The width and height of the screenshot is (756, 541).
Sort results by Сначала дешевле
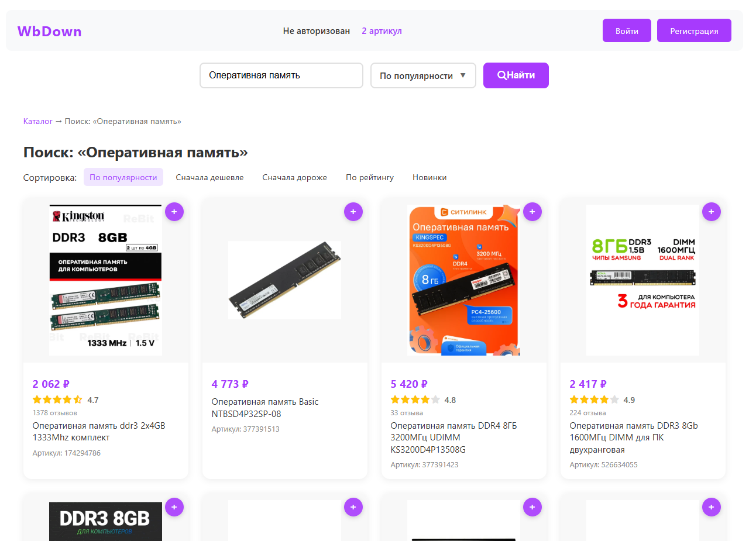(209, 177)
